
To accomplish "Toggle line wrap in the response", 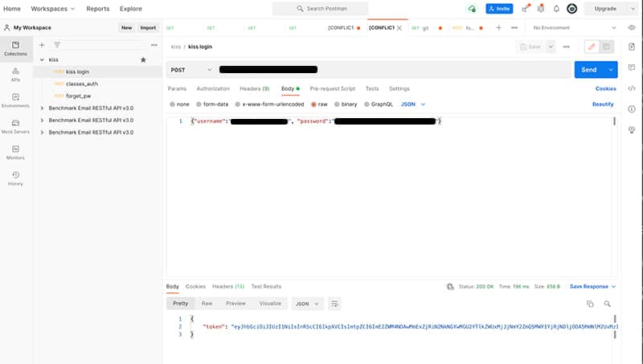I will (x=334, y=304).
